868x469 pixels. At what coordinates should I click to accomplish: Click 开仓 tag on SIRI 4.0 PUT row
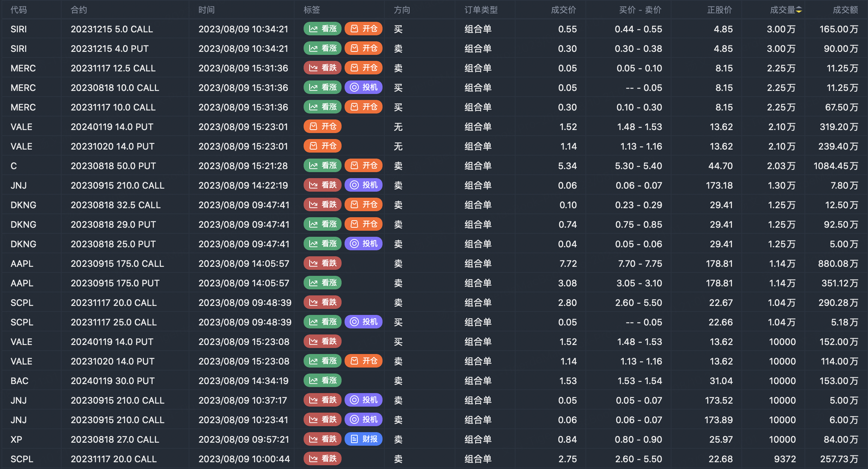pyautogui.click(x=363, y=48)
